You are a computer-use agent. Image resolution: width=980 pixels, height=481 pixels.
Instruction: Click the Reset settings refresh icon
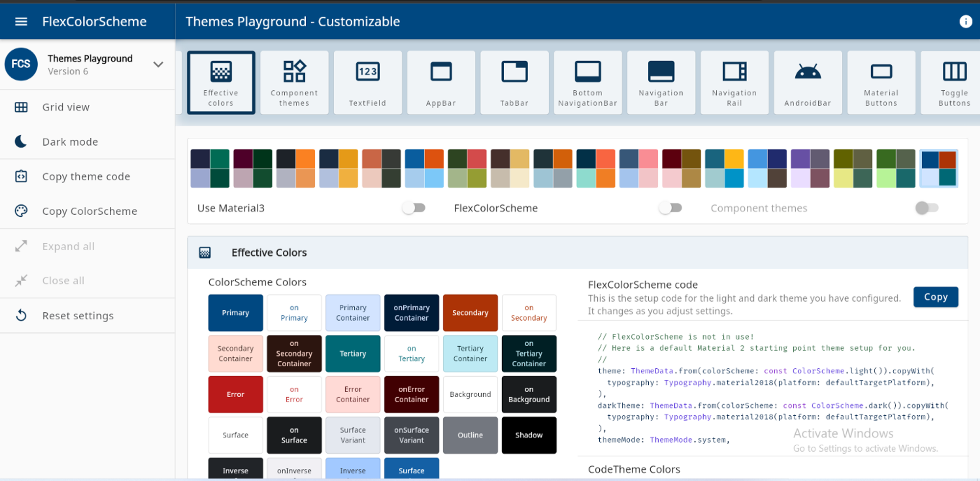click(x=21, y=315)
